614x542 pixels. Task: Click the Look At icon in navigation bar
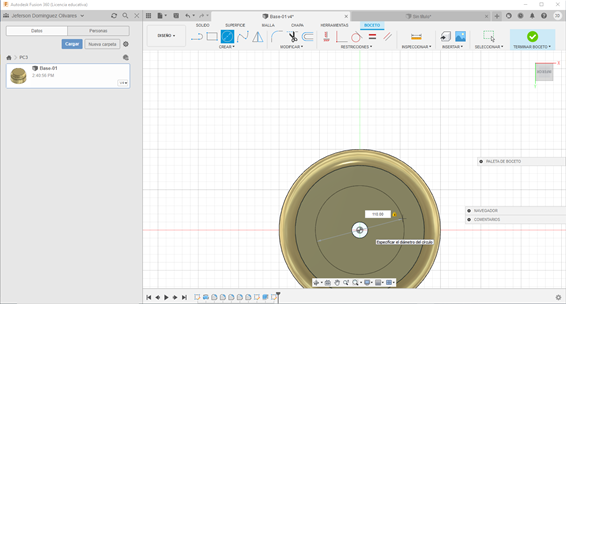(x=328, y=283)
